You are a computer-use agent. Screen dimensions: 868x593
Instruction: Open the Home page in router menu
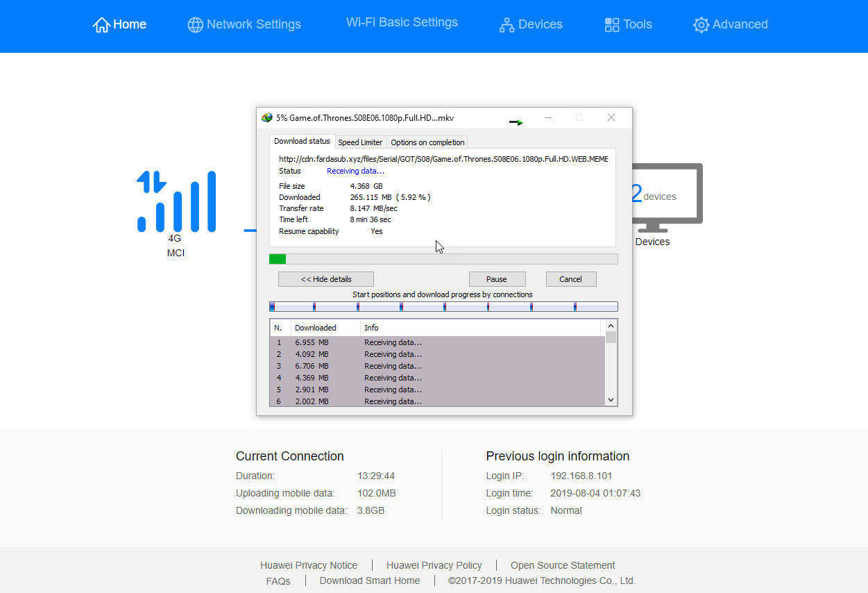pos(119,24)
